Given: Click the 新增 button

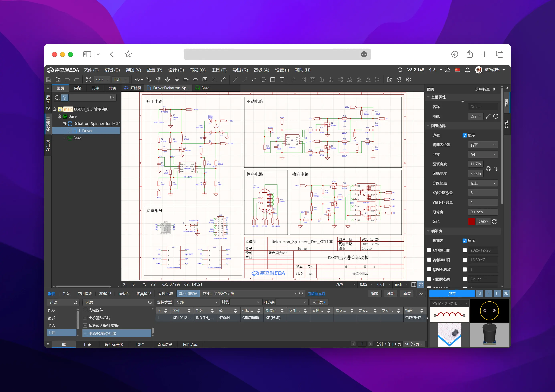Looking at the screenshot, I should pos(407,293).
